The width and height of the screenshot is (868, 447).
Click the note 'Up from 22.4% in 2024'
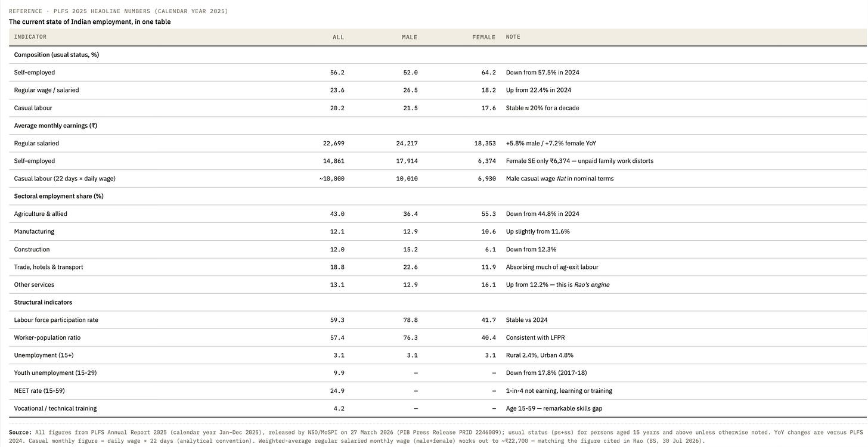point(538,90)
